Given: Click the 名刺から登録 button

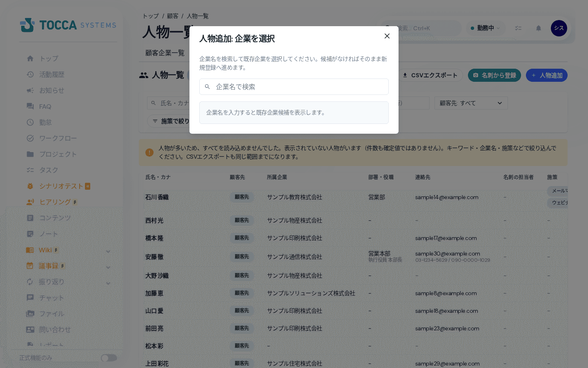Looking at the screenshot, I should point(494,75).
